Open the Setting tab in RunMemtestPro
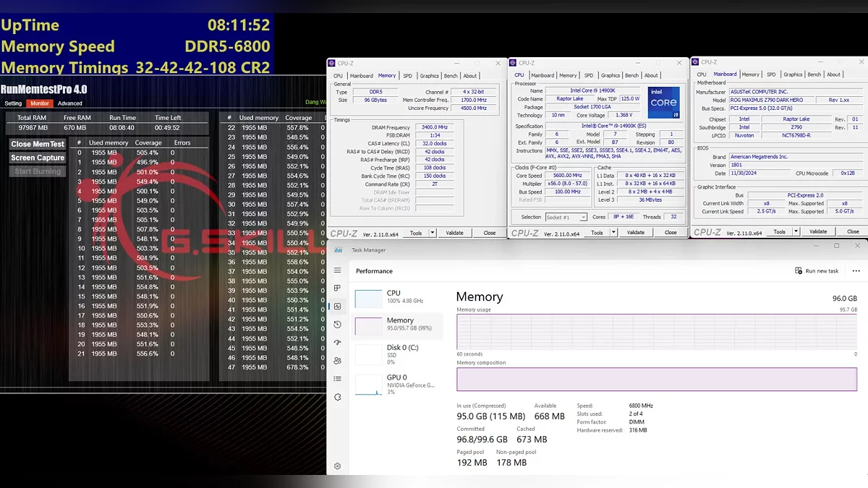Screen dimensions: 868x488 [x=13, y=103]
